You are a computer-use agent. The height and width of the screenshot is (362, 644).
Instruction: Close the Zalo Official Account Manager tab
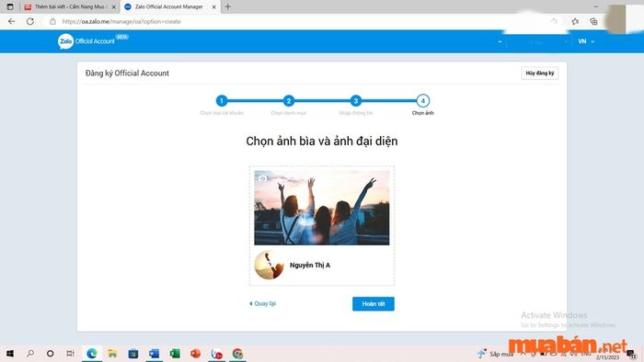213,7
